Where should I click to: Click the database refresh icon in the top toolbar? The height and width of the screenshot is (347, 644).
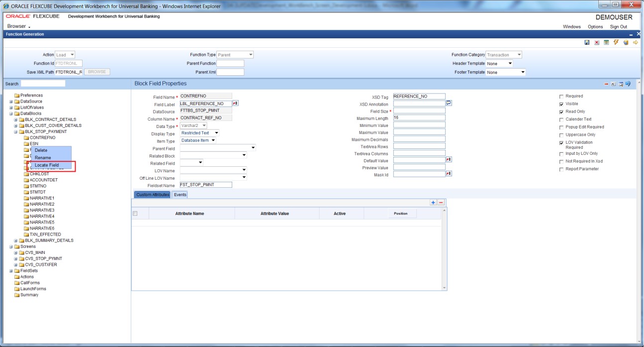626,43
